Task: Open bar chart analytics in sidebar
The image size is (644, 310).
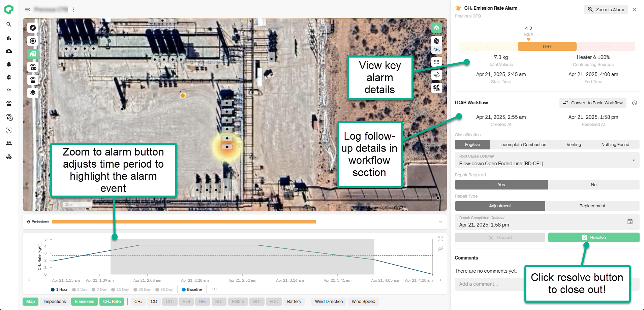Action: [9, 38]
